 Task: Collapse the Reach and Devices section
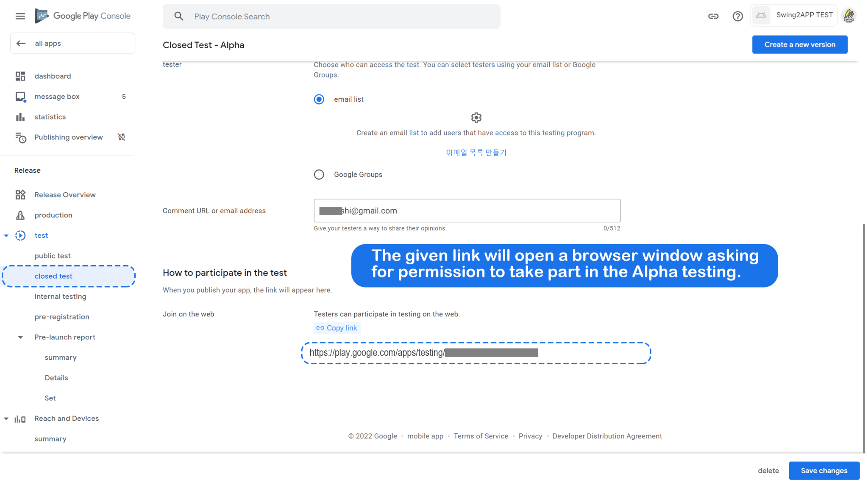point(6,418)
